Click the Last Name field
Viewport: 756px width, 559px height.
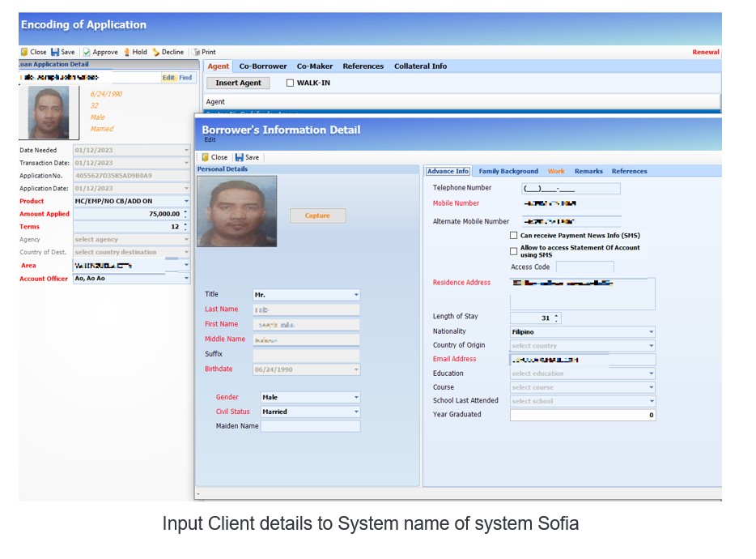click(x=306, y=310)
